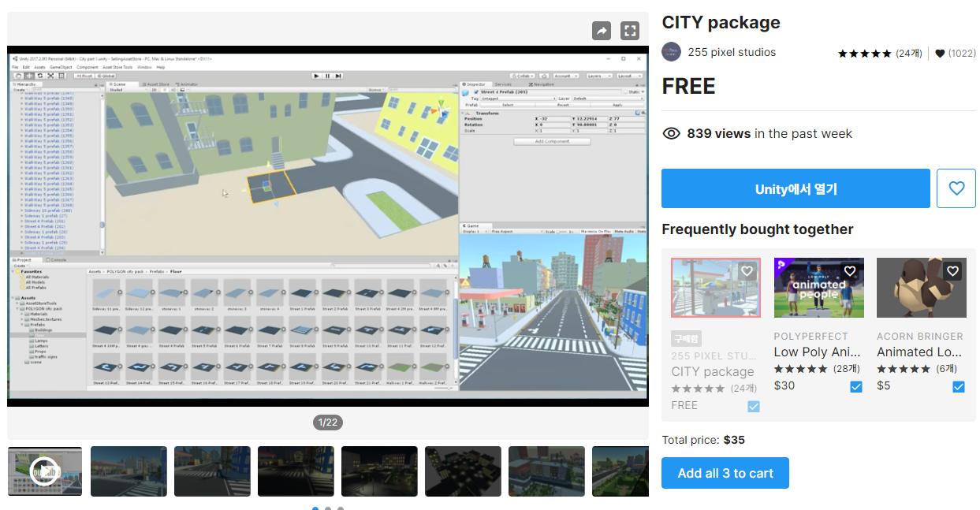Screen dimensions: 980x510
Task: Uncheck the $30 Low Poly Ani... checkbox
Action: coord(856,386)
